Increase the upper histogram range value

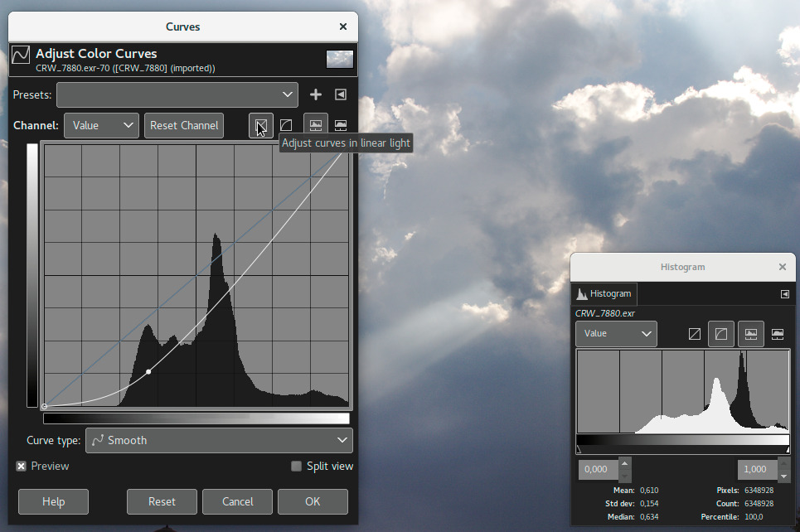[x=783, y=462]
